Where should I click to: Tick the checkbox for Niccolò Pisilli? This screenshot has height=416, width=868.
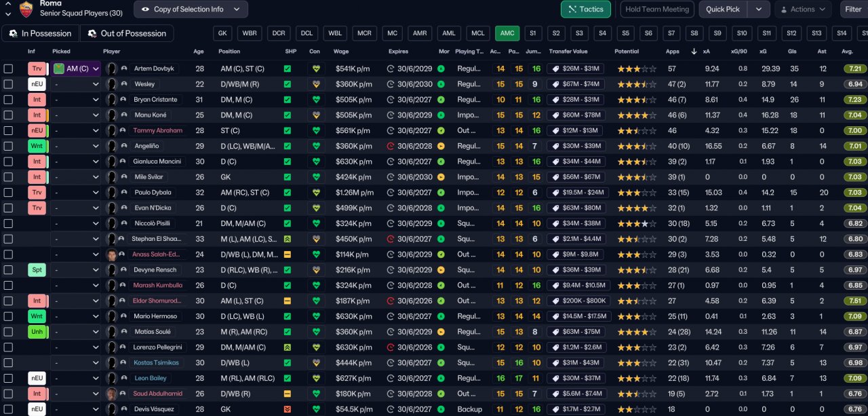[8, 223]
